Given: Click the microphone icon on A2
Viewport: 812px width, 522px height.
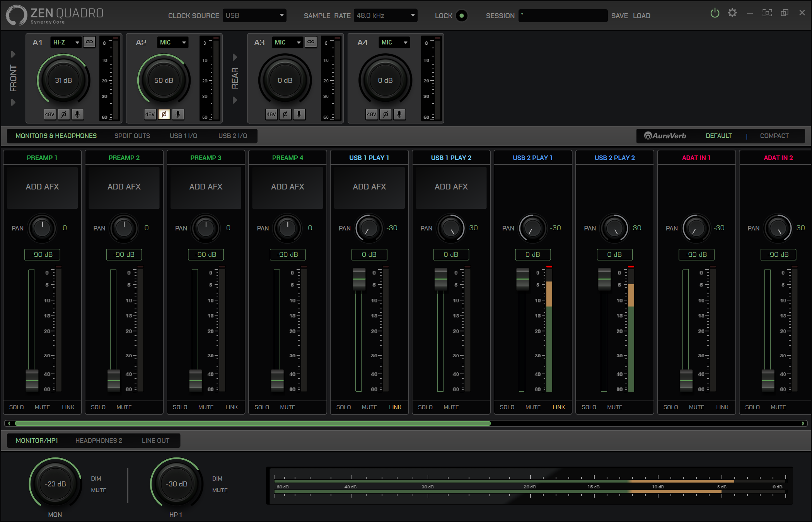Looking at the screenshot, I should 178,114.
